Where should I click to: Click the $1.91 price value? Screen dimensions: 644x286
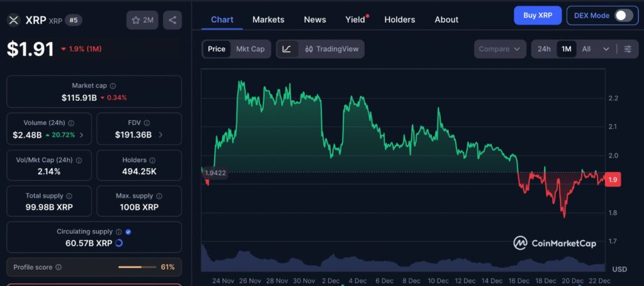coord(30,49)
